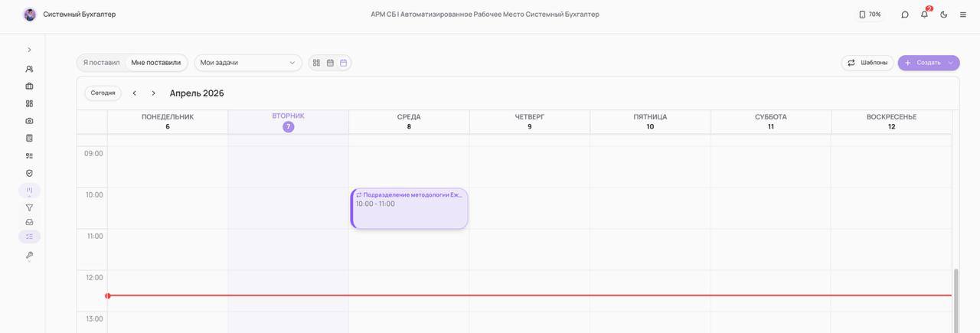Image resolution: width=980 pixels, height=333 pixels.
Task: Click the wrench settings icon in sidebar
Action: click(29, 255)
